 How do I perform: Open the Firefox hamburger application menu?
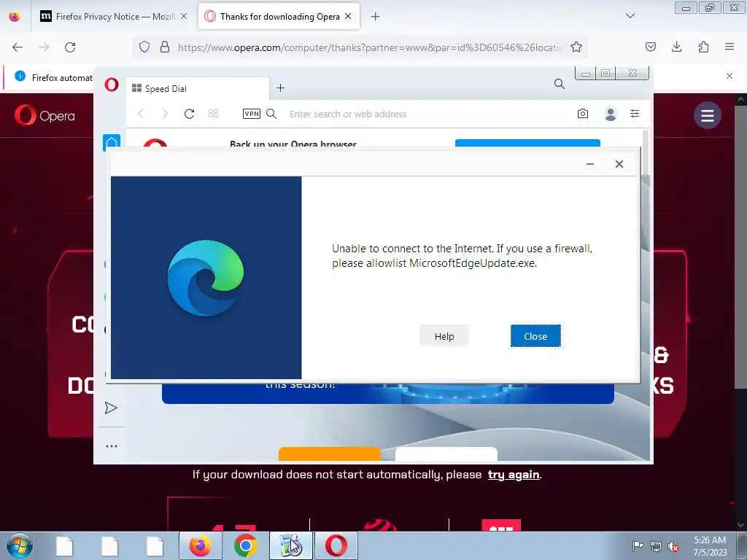729,47
